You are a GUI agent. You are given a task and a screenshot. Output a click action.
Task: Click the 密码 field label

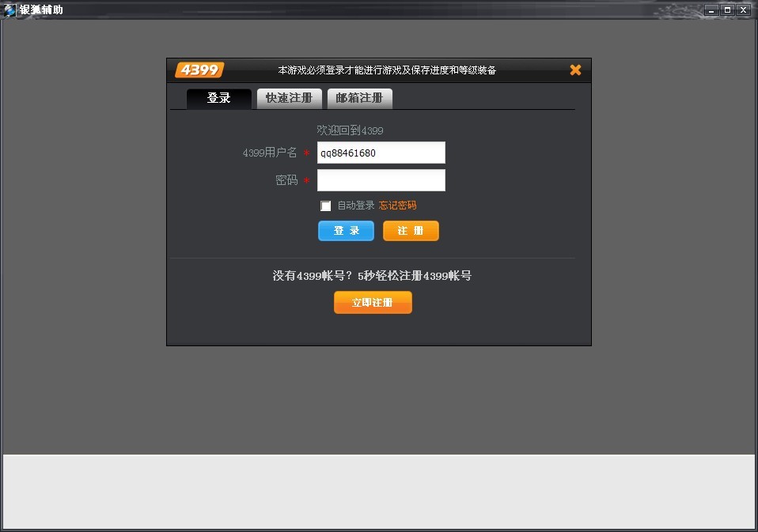tap(286, 180)
